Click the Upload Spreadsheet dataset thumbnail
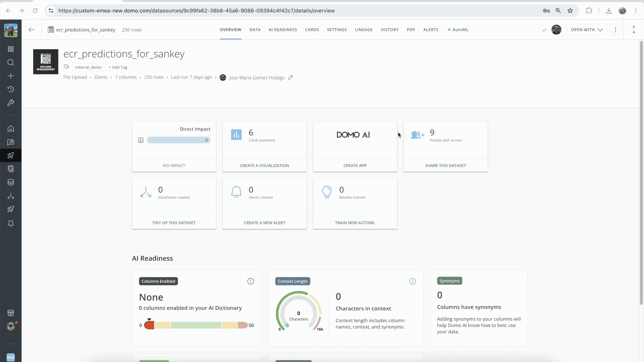This screenshot has width=644, height=362. (x=46, y=62)
